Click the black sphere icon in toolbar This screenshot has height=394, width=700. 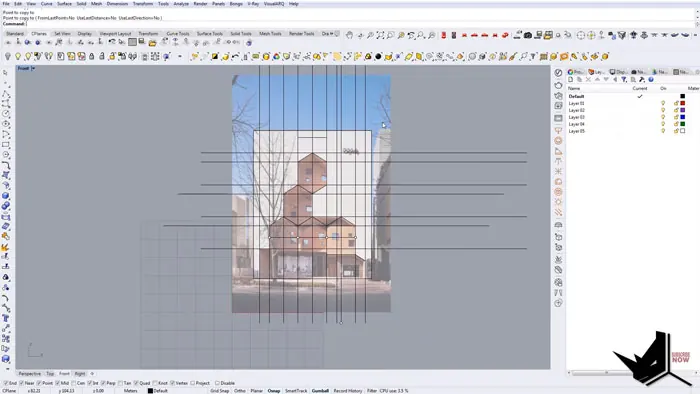click(x=378, y=56)
